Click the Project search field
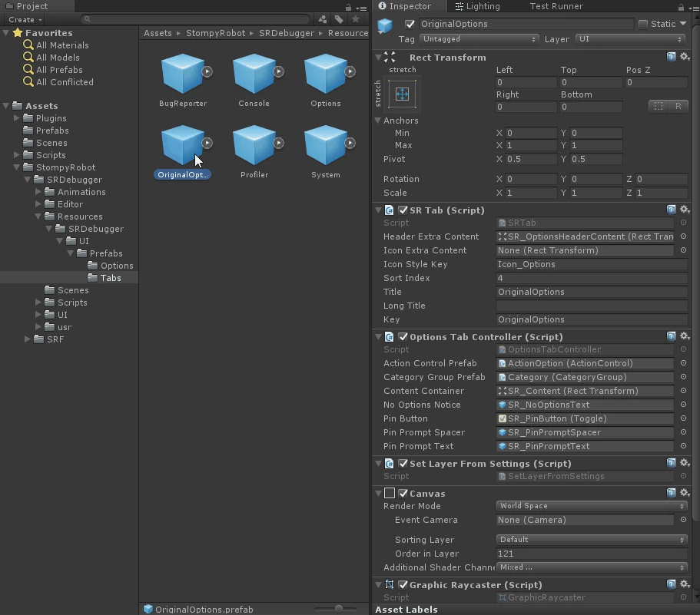The image size is (700, 615). (195, 19)
